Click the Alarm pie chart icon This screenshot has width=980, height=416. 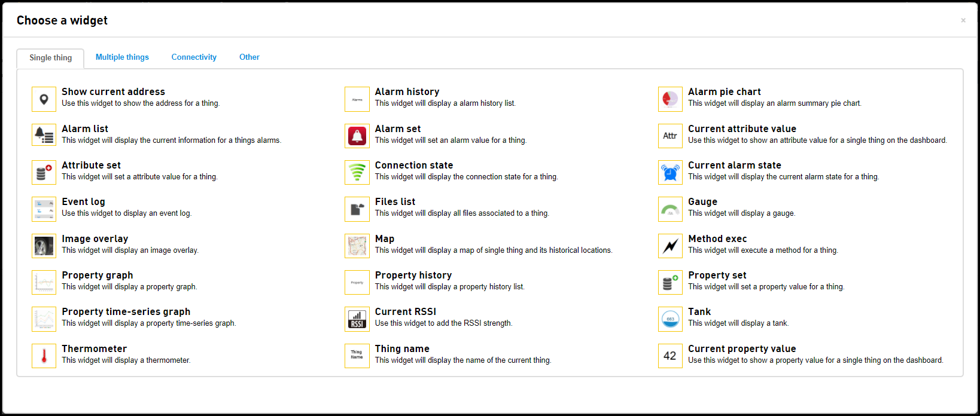(670, 99)
